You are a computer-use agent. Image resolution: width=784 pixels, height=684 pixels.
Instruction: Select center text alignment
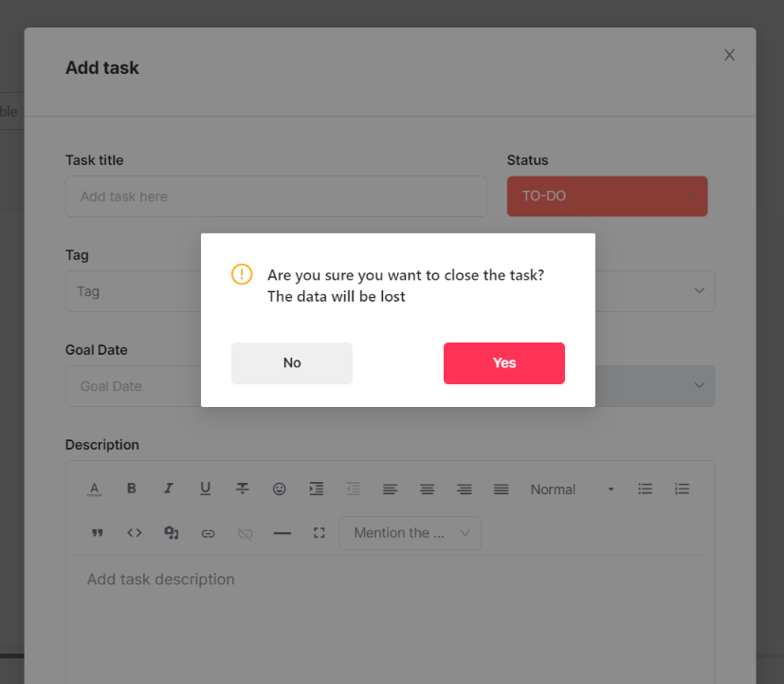427,489
